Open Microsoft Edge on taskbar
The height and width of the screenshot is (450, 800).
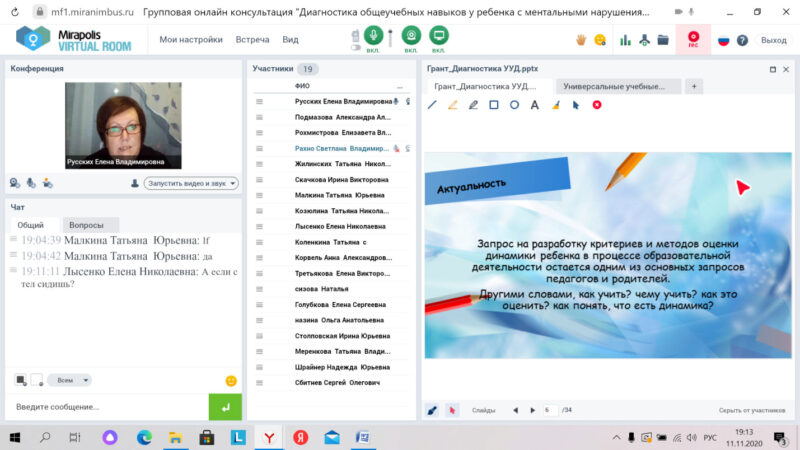(144, 437)
